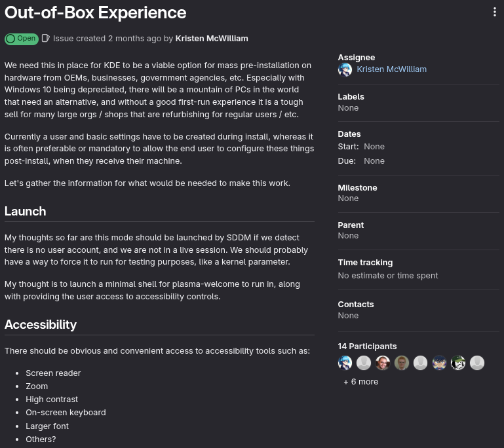Click second participant's default gray avatar
Image resolution: width=504 pixels, height=448 pixels.
[364, 363]
